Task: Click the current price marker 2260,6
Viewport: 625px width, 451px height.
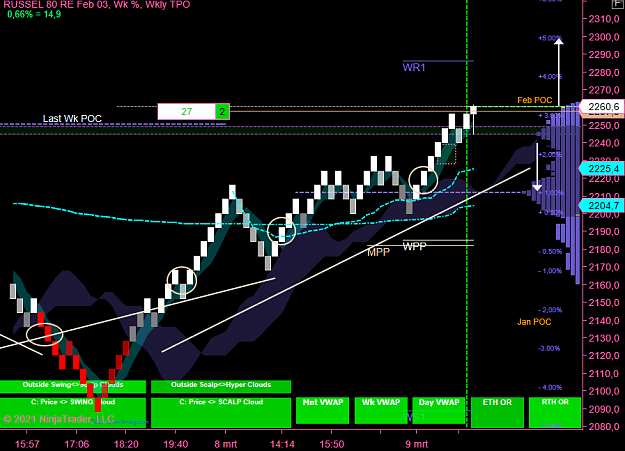Action: click(602, 106)
